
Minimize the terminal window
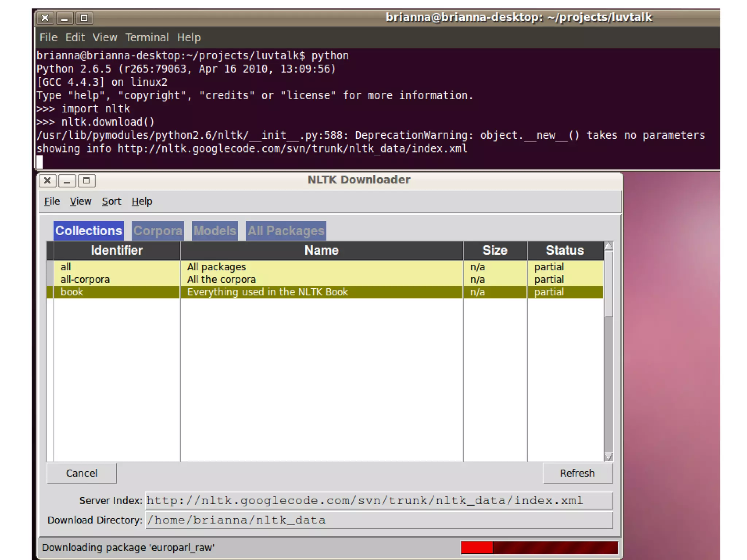point(65,18)
